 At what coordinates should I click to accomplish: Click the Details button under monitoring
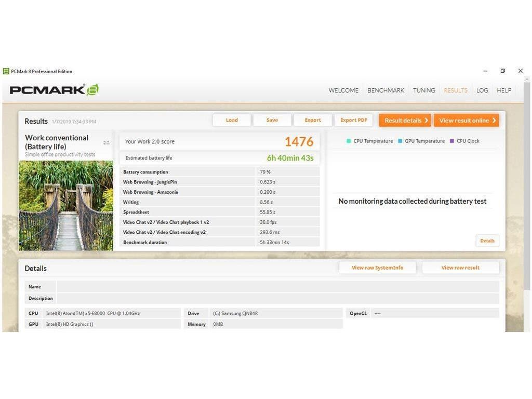487,241
